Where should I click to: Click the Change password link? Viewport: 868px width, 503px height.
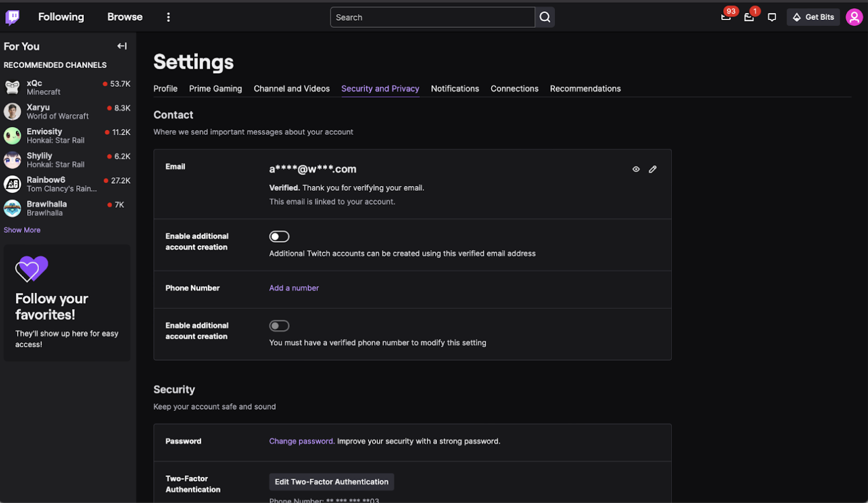301,441
